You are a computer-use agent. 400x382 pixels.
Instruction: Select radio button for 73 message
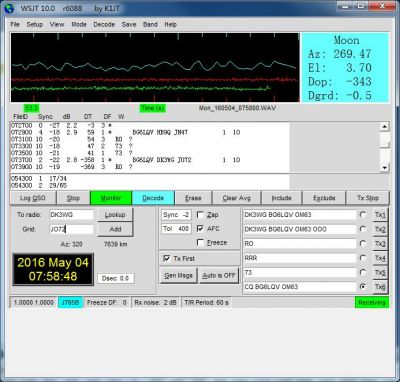coord(363,273)
